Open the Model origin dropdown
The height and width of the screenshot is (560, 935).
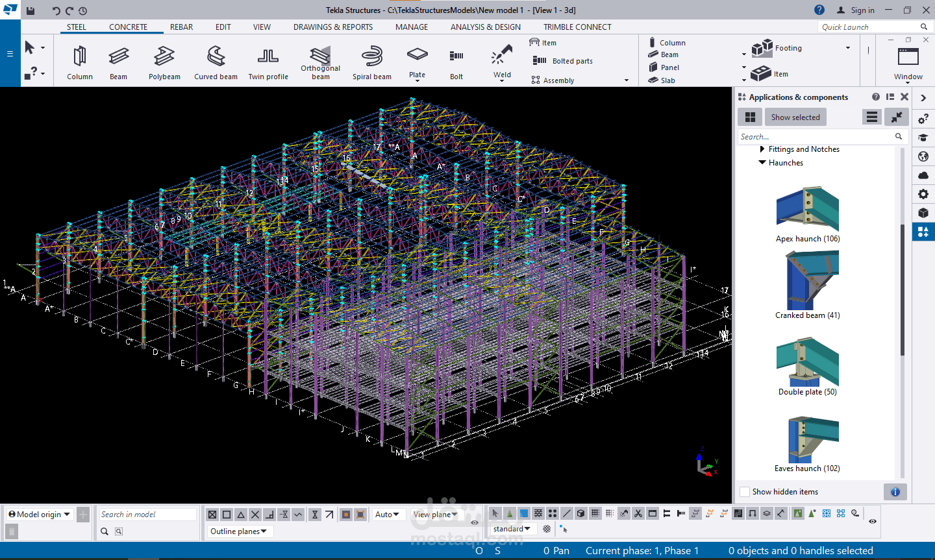pos(40,515)
